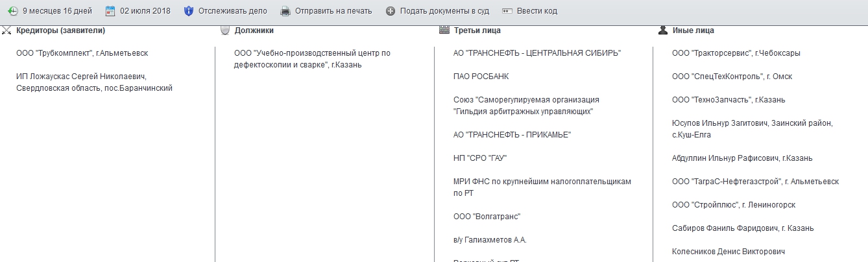The height and width of the screenshot is (262, 868).
Task: Select ООО "СпецТехКонтроль", г. Омск
Action: pyautogui.click(x=732, y=77)
